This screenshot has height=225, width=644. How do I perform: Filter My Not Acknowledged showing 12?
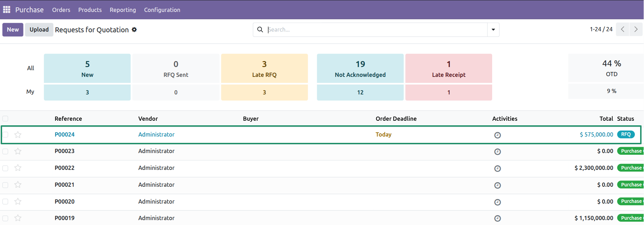[360, 92]
